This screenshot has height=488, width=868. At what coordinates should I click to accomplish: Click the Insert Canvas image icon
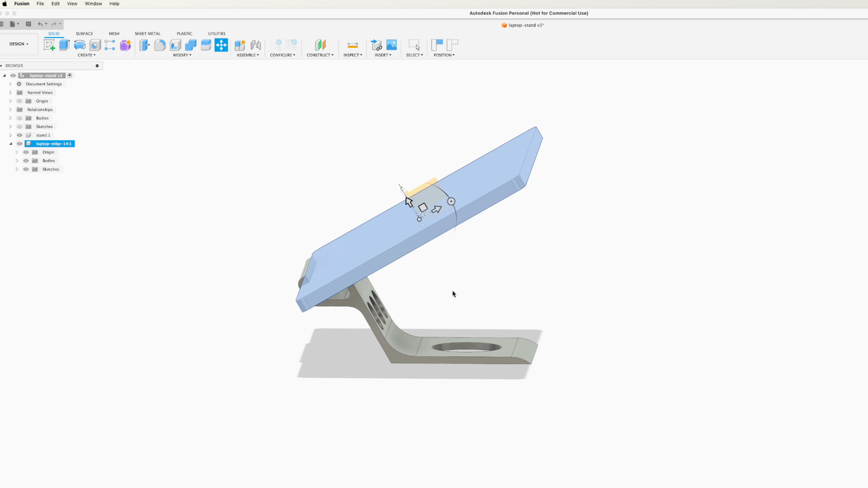(392, 45)
